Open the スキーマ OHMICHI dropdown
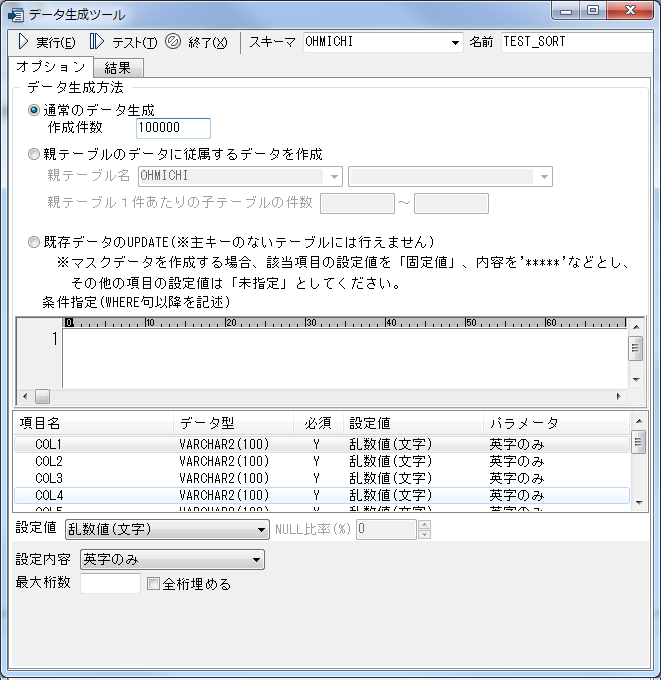Viewport: 661px width, 680px height. coord(453,43)
